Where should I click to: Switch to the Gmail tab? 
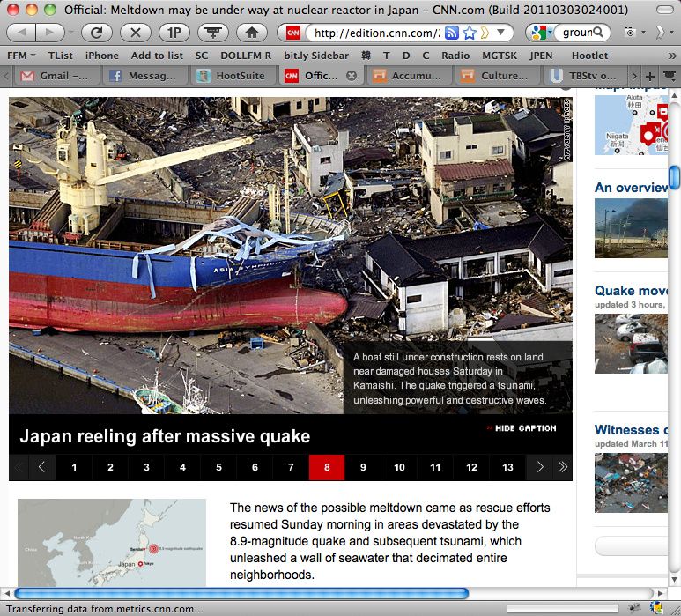click(x=55, y=76)
